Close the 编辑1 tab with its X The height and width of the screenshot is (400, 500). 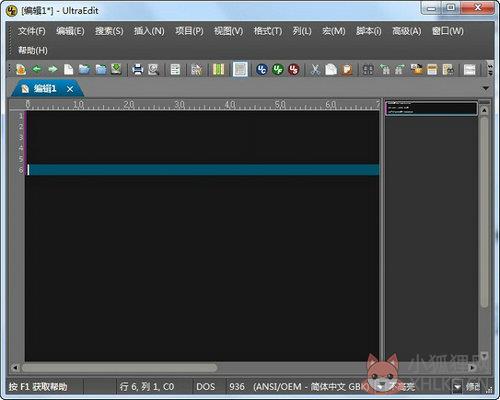pyautogui.click(x=70, y=89)
